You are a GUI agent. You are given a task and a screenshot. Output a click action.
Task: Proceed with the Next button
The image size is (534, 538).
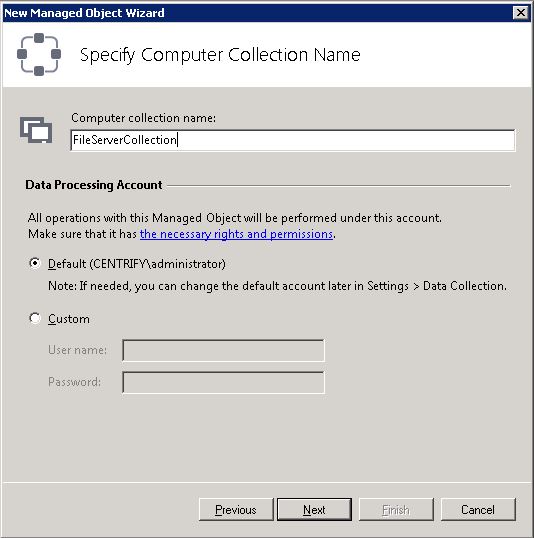314,510
